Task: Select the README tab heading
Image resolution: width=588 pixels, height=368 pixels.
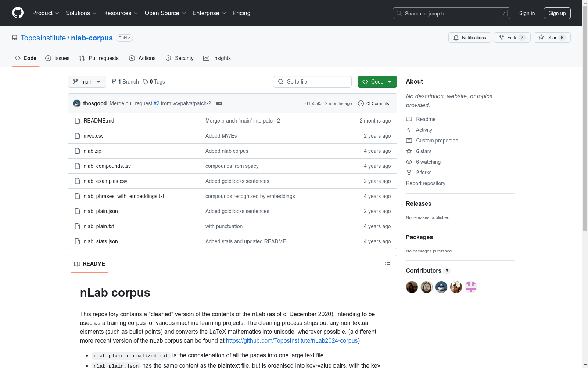Action: tap(90, 264)
